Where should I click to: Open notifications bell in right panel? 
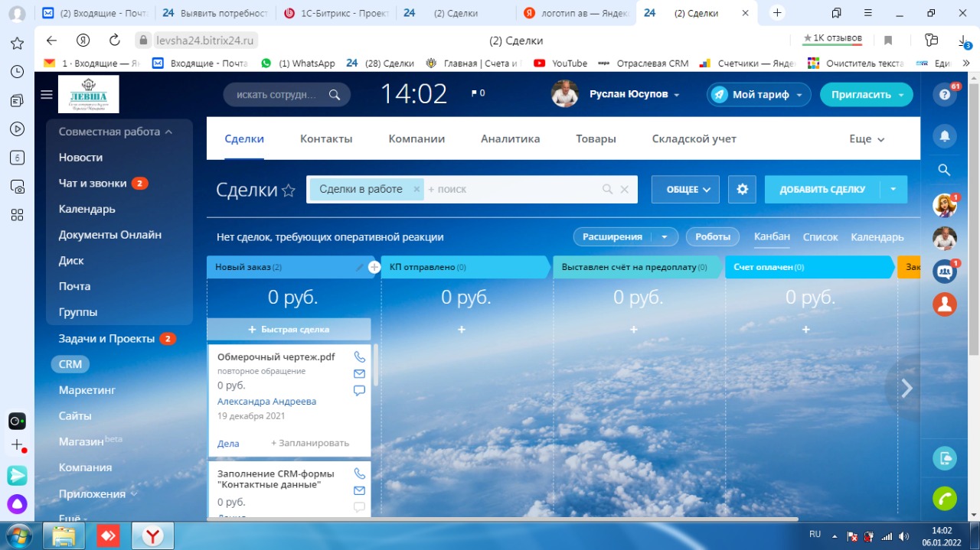[x=945, y=135]
